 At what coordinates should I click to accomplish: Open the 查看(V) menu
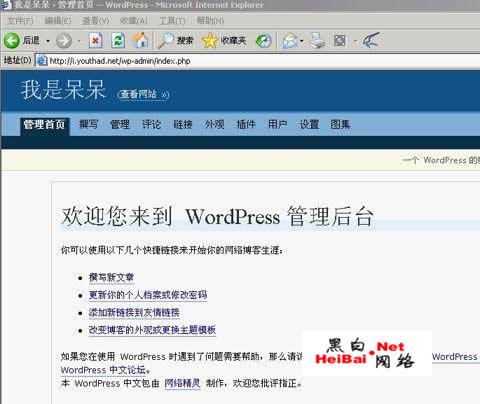pyautogui.click(x=95, y=21)
